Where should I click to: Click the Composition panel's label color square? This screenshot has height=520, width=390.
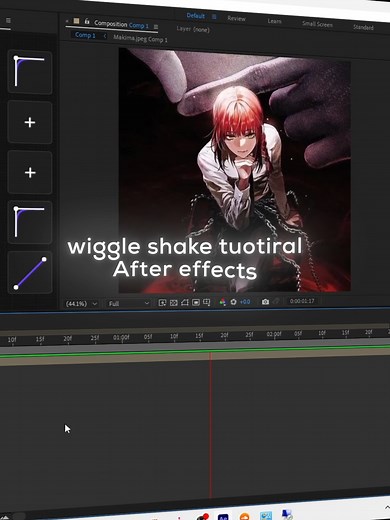pos(77,21)
